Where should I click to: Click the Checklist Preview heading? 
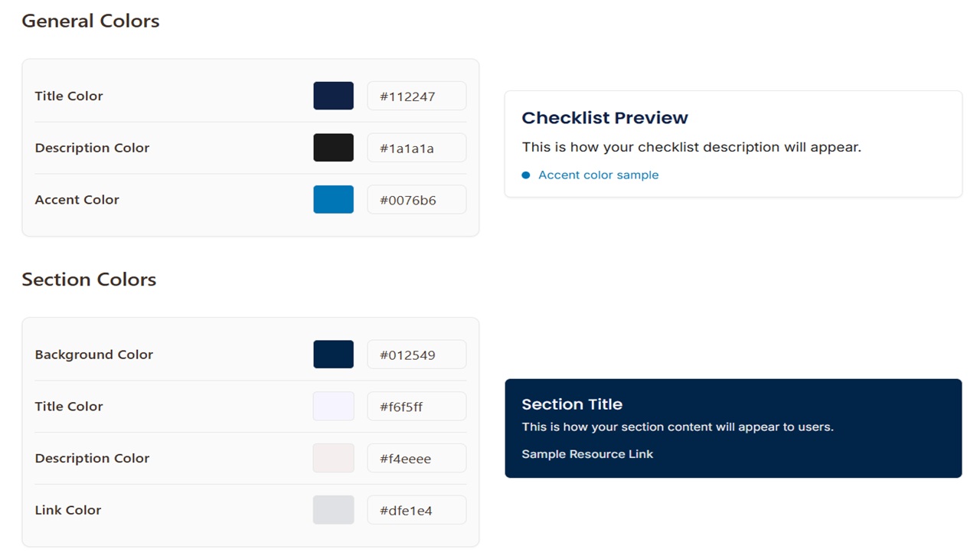point(605,117)
